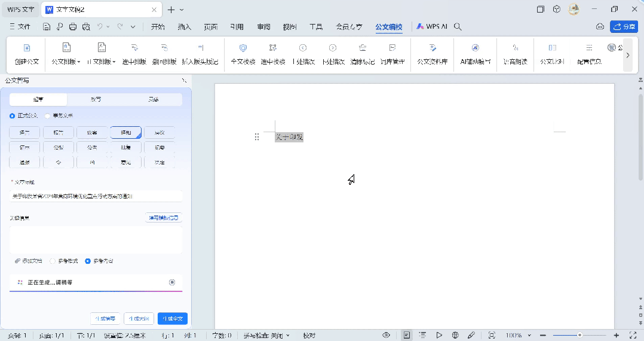The width and height of the screenshot is (644, 341).
Task: Select the 参考格式 radio option
Action: point(52,261)
